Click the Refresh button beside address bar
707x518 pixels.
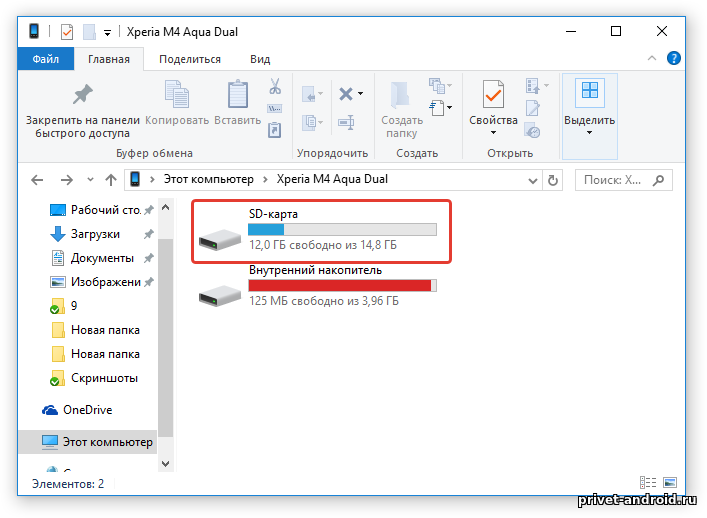[x=552, y=180]
